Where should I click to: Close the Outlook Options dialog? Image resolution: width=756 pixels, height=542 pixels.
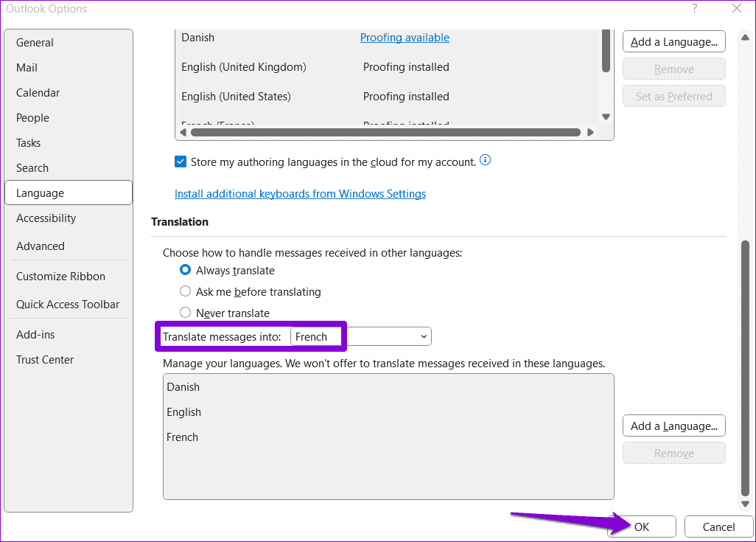737,8
